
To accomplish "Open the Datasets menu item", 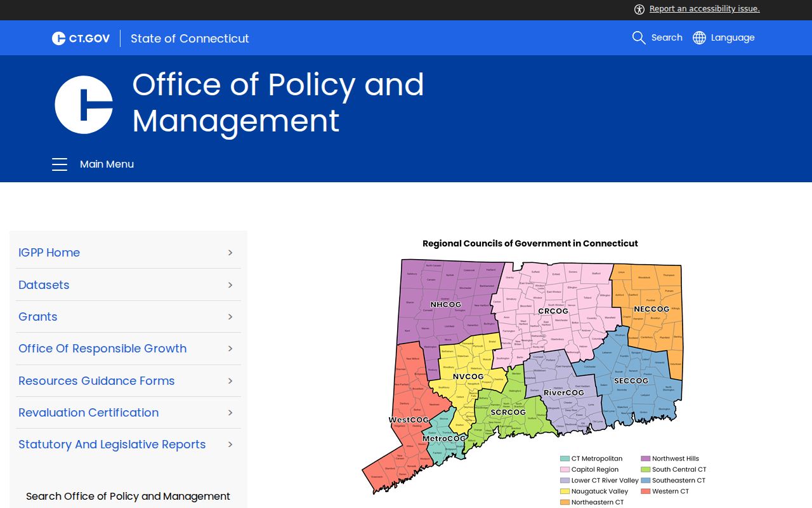I will [44, 285].
